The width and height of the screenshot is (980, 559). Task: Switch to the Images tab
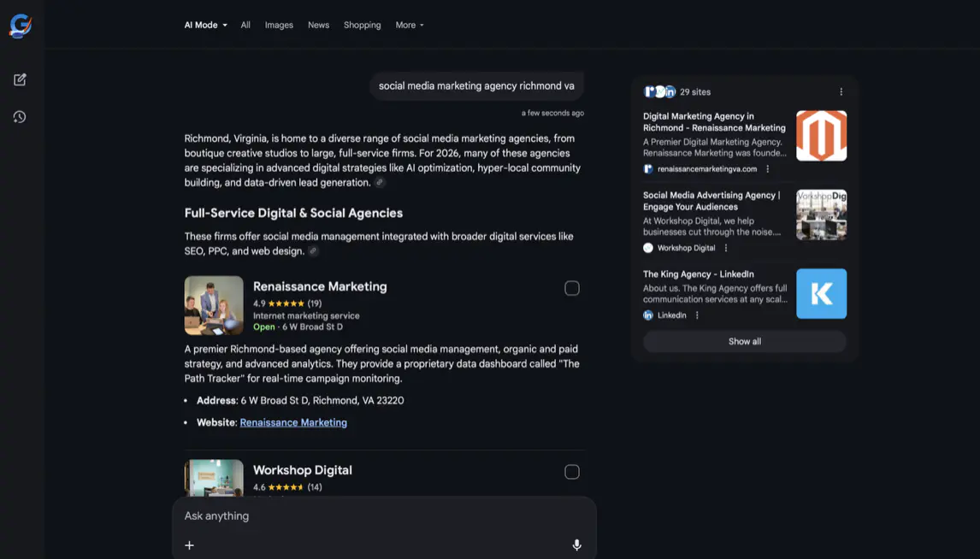[x=279, y=25]
